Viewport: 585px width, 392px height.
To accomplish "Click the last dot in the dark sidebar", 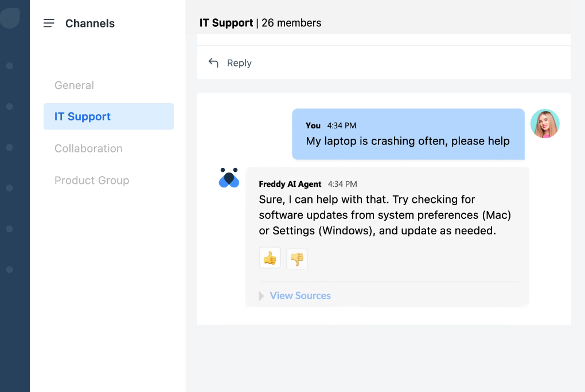I will click(x=9, y=269).
